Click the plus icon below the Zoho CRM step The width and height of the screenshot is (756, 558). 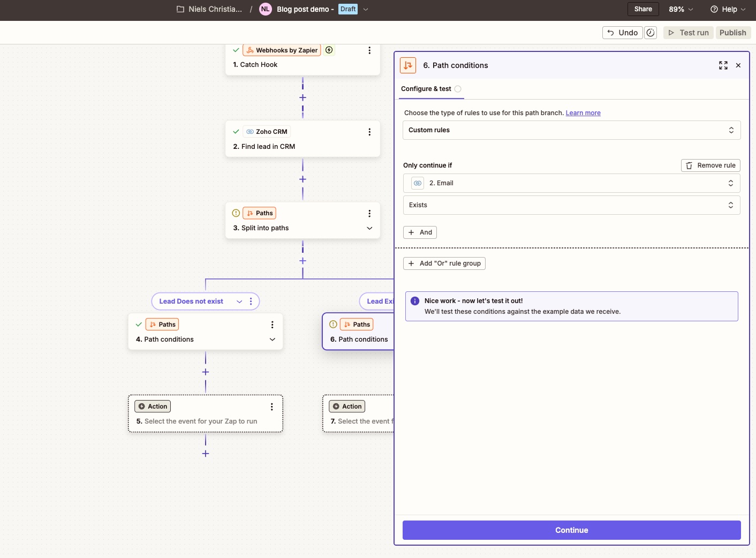(x=303, y=179)
